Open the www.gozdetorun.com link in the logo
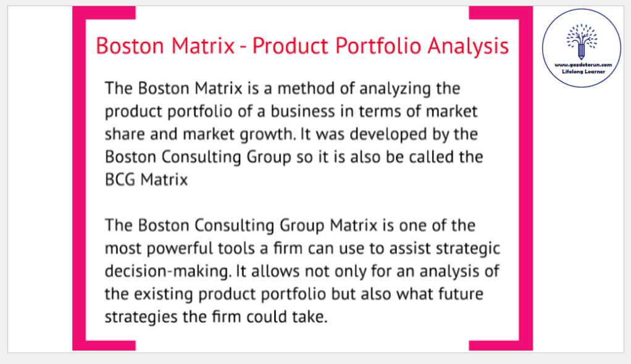This screenshot has height=364, width=631. (582, 64)
